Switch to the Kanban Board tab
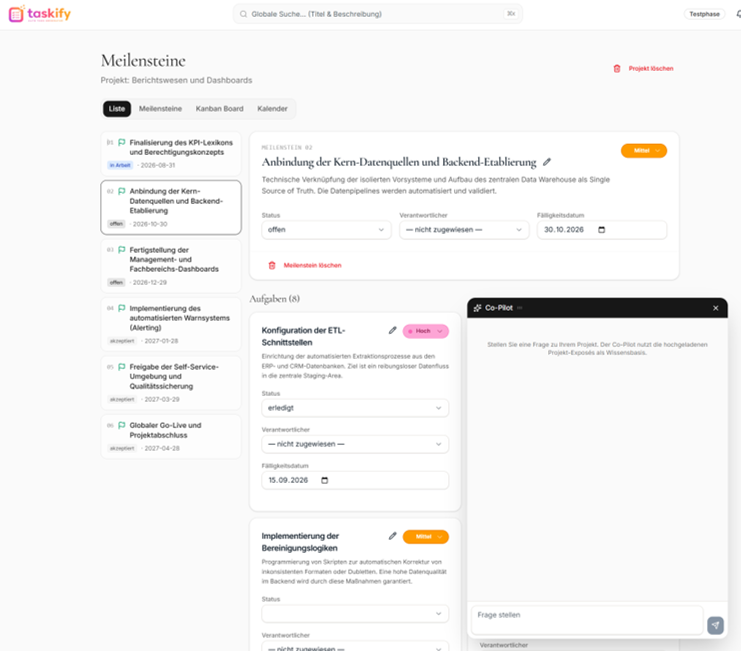 (219, 109)
